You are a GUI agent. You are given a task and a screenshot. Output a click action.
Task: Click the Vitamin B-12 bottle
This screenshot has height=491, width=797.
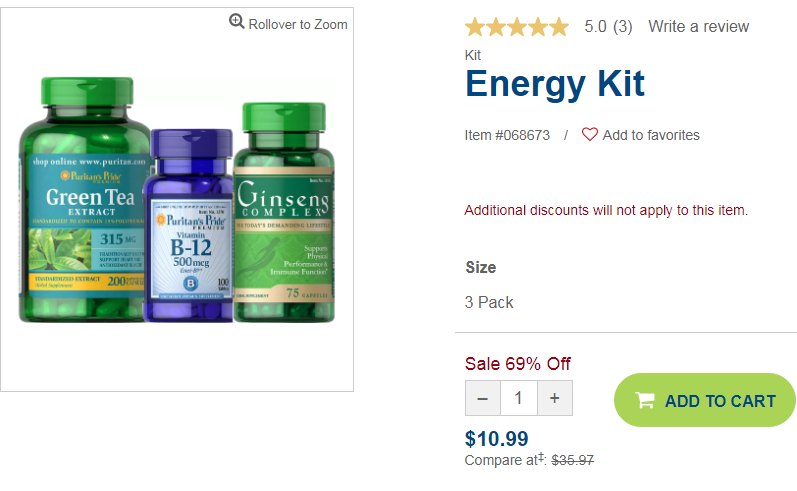coord(189,225)
